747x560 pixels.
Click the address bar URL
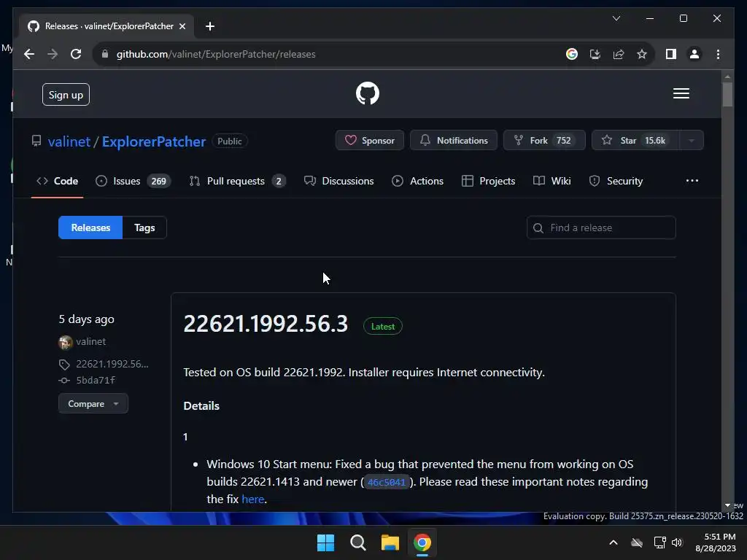click(x=216, y=54)
